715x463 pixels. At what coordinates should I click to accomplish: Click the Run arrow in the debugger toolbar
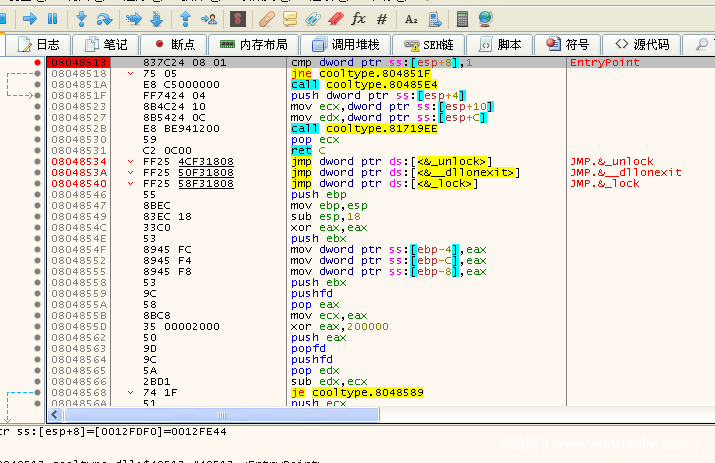tap(29, 18)
